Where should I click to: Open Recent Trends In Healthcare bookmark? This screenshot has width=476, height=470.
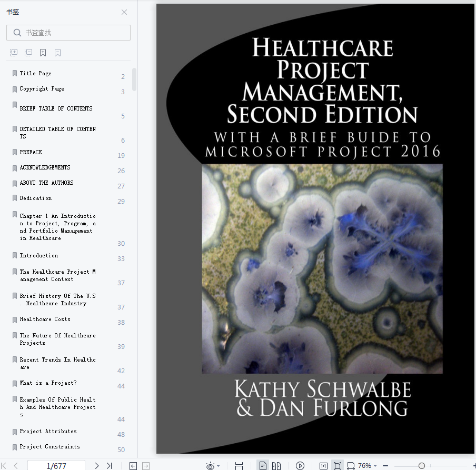(x=58, y=363)
